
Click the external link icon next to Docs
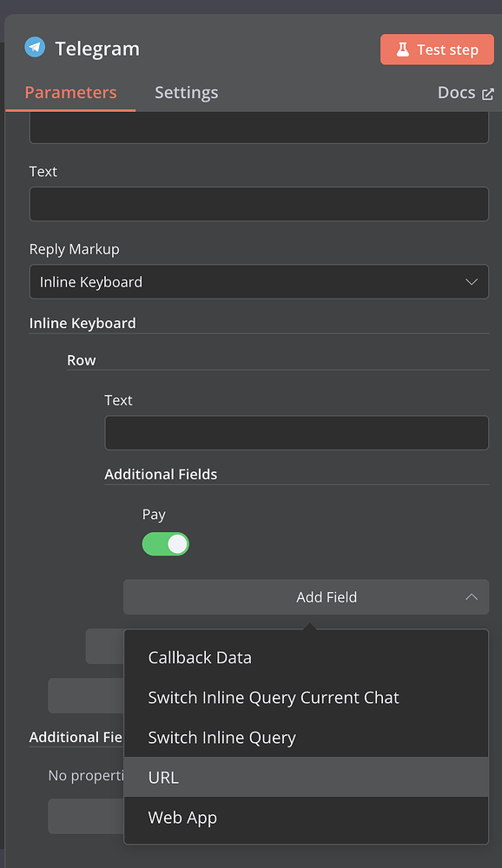pos(490,91)
